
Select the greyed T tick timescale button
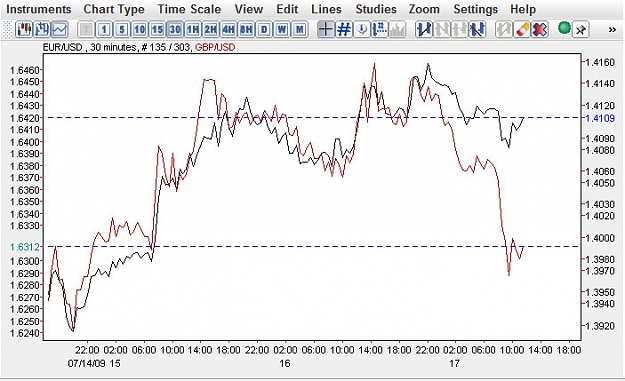pos(86,29)
